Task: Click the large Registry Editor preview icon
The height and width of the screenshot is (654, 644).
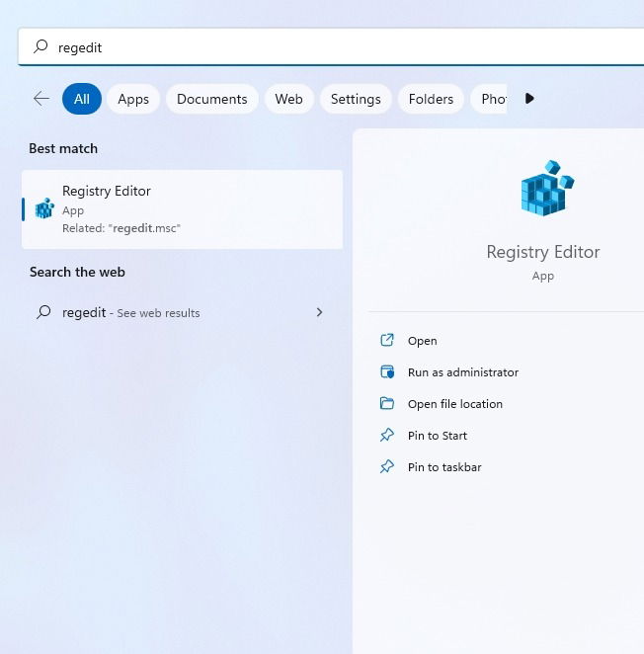Action: (x=547, y=188)
